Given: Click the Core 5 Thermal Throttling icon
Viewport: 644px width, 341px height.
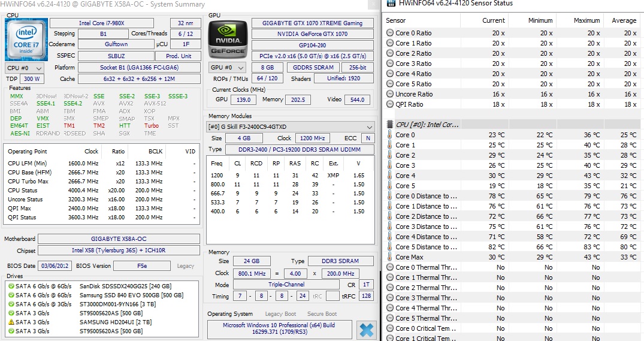Looking at the screenshot, I should coord(390,318).
